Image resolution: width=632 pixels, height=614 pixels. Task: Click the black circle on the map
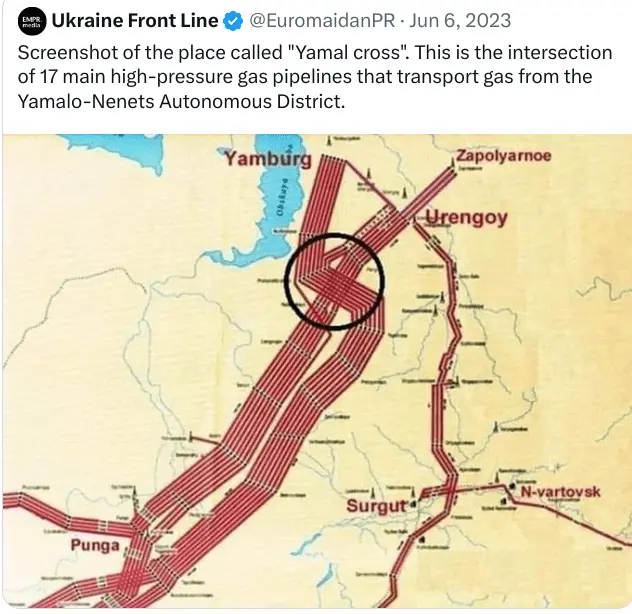(x=334, y=281)
